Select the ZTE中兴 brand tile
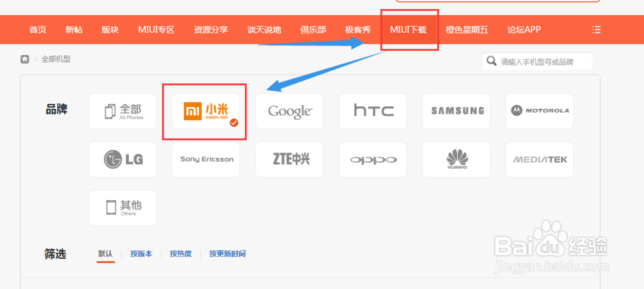644x289 pixels. [289, 160]
